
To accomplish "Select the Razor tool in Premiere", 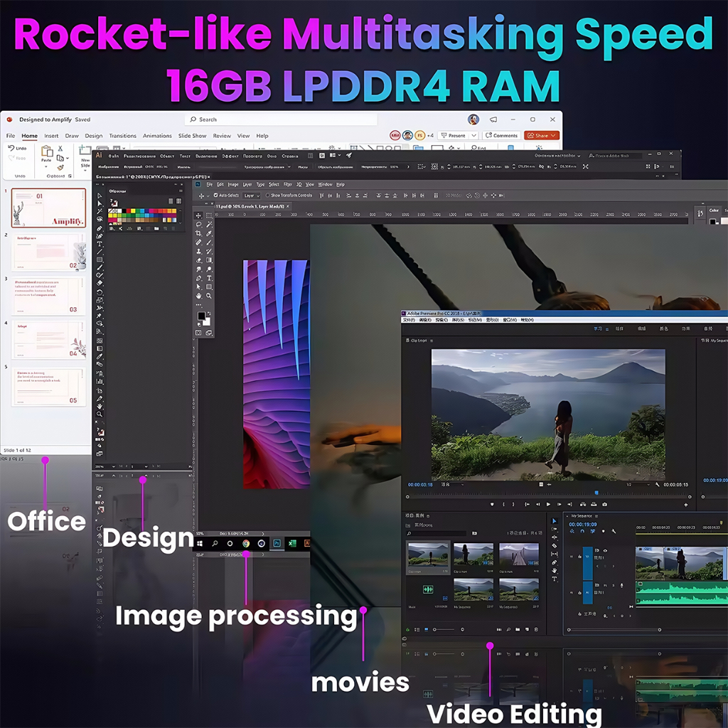I will click(555, 546).
